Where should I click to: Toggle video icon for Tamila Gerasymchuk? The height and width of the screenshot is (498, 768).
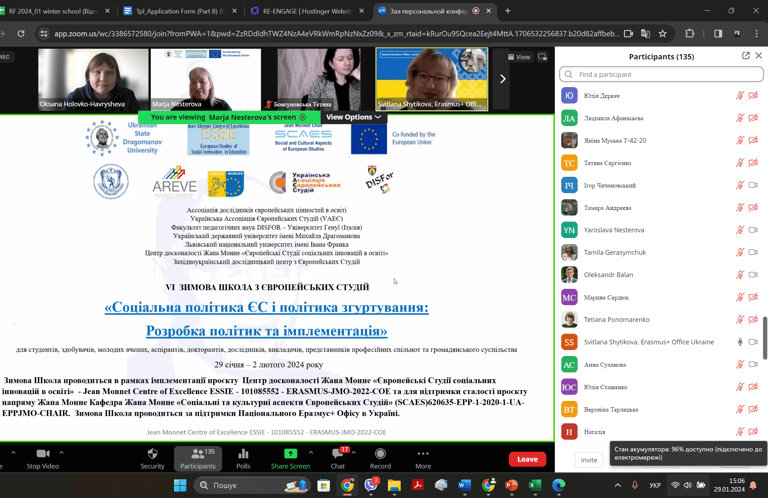pos(753,252)
